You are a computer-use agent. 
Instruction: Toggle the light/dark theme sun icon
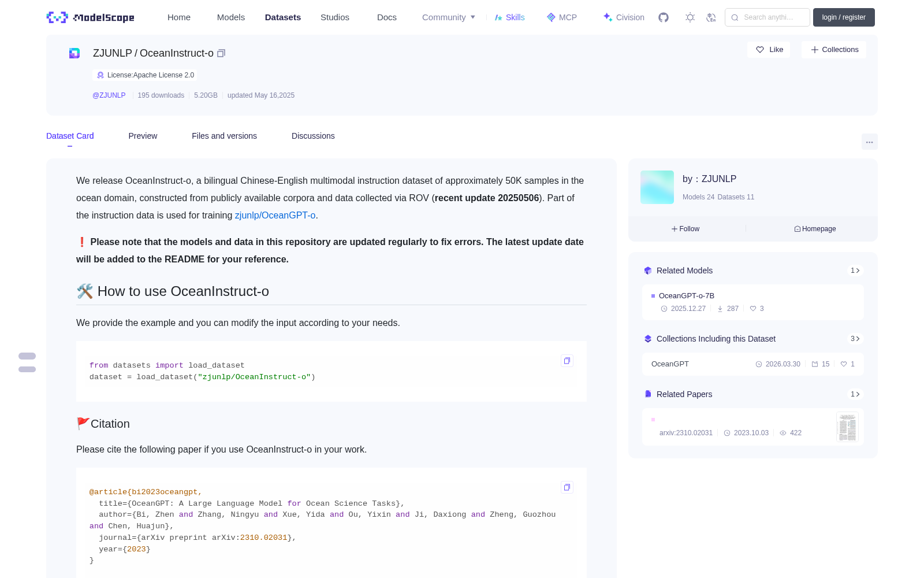(x=690, y=17)
